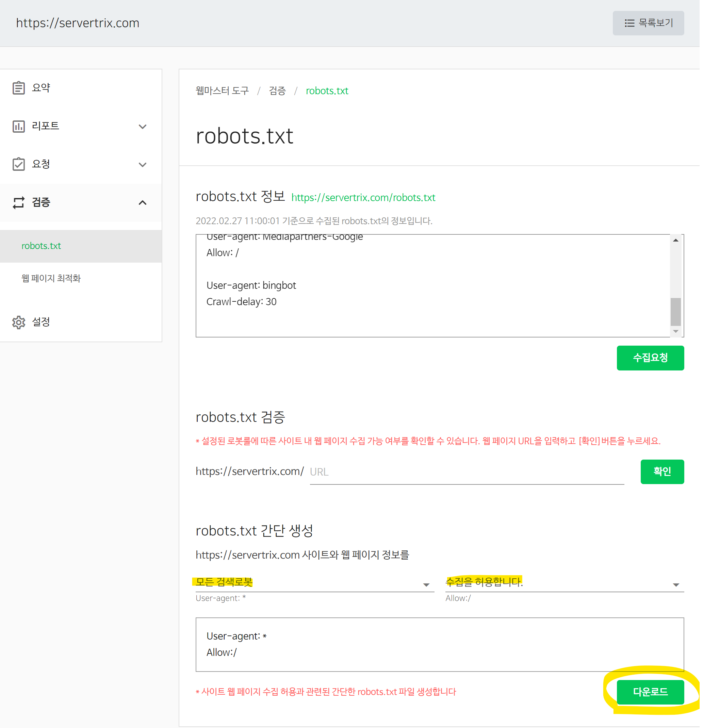Click the 설정 gear icon

tap(19, 322)
